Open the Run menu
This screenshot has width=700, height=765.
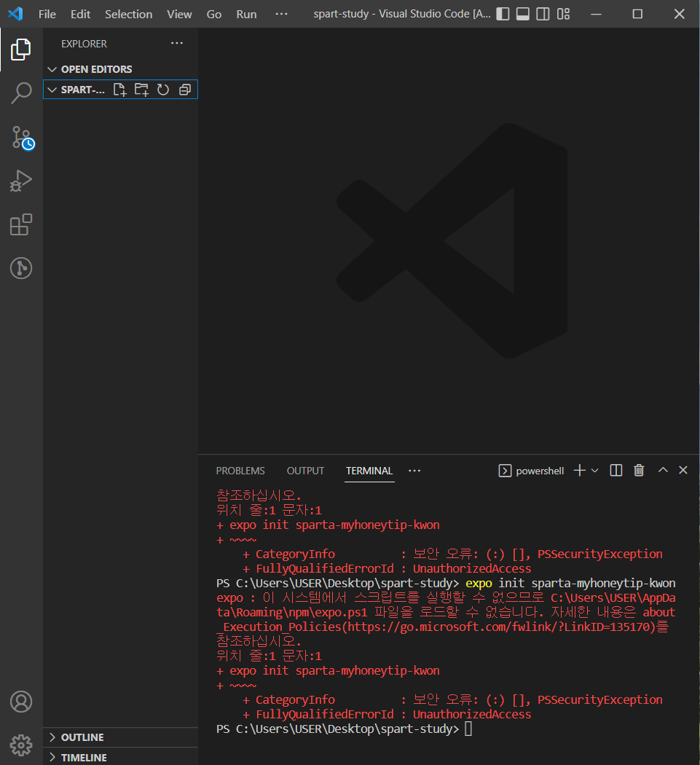[246, 14]
